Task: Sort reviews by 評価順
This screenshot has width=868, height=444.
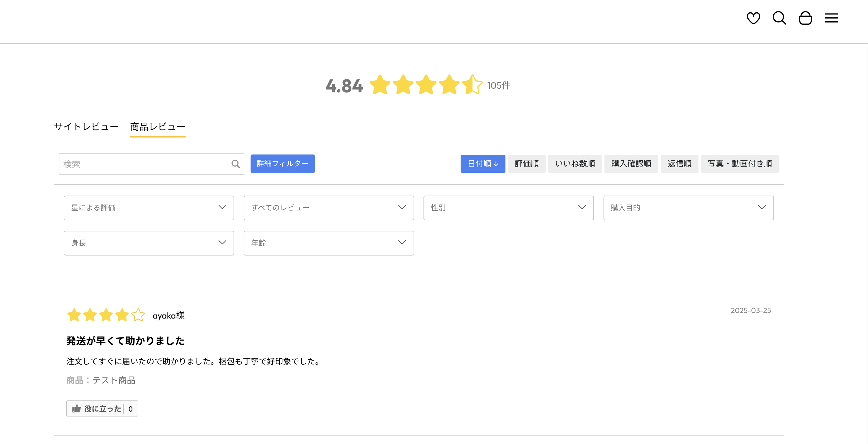Action: (526, 163)
